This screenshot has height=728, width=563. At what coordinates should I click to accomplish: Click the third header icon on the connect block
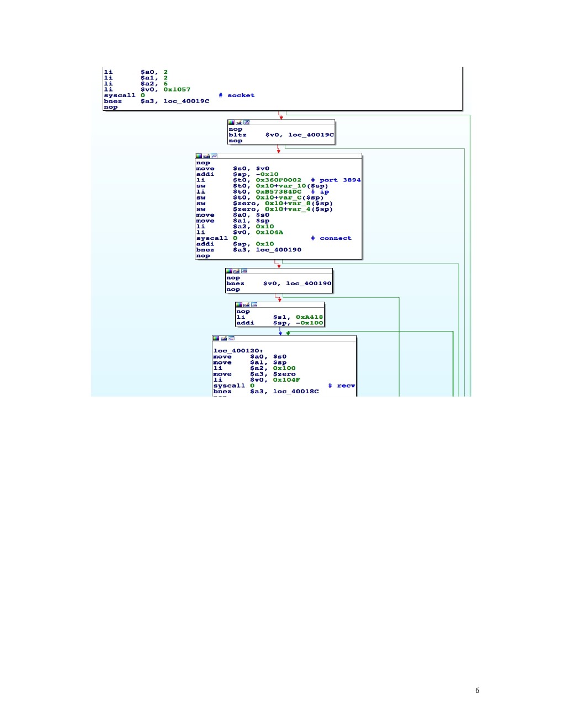[214, 156]
